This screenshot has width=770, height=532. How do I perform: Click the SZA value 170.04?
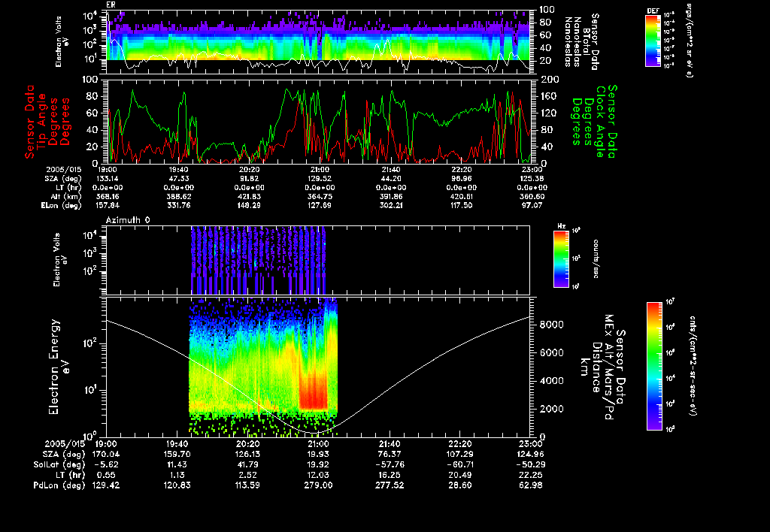pyautogui.click(x=106, y=454)
